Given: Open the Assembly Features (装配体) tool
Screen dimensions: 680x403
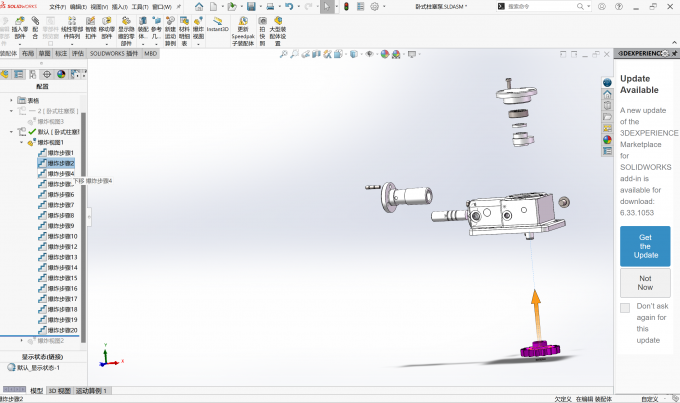Looking at the screenshot, I should pos(143,29).
